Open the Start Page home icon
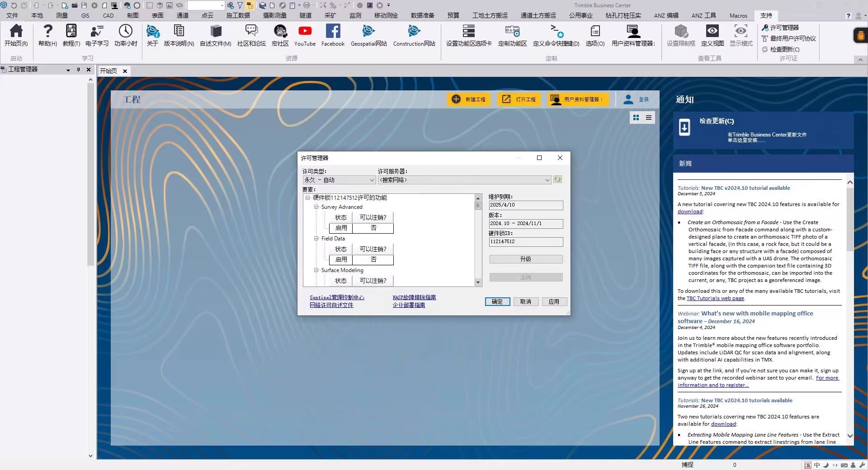Screen dimensions: 868x470 click(x=16, y=35)
